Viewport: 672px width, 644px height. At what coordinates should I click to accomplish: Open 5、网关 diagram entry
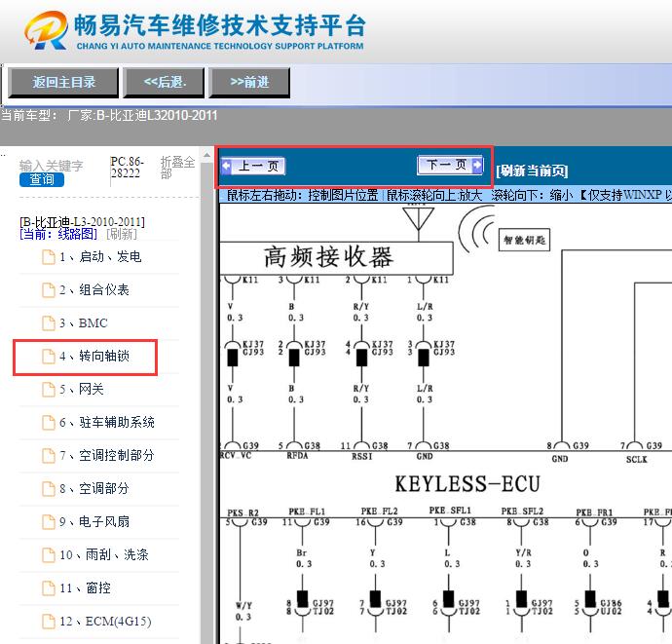click(82, 390)
